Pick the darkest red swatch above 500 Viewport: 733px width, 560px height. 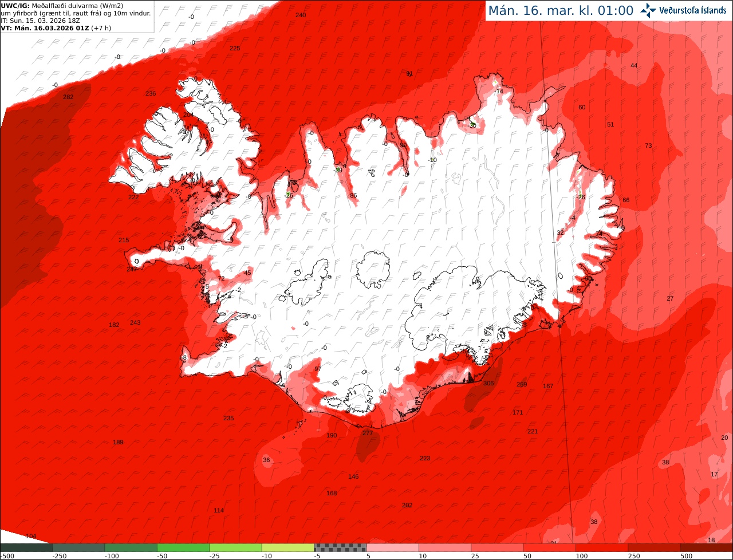tap(707, 547)
